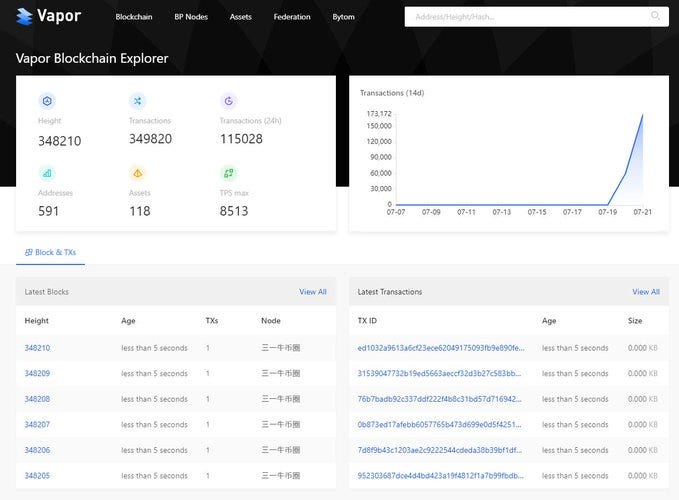Open transaction 76b7badb92c337ddf222...
Screen dimensions: 679x500
[440, 399]
